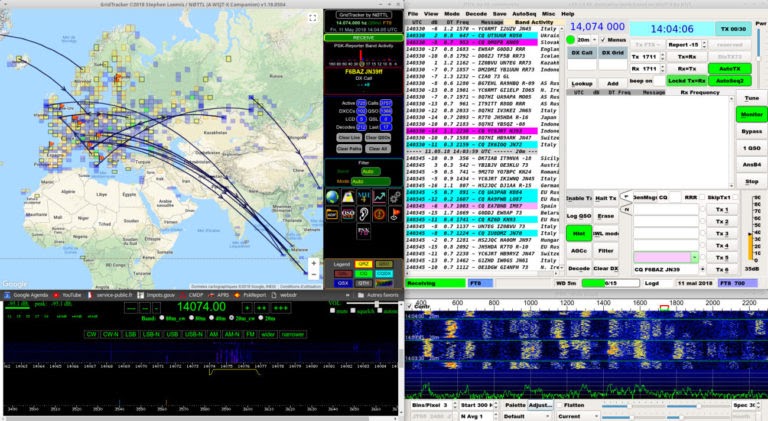
Task: Click the QSO icon in GridTracker
Action: coord(347,212)
